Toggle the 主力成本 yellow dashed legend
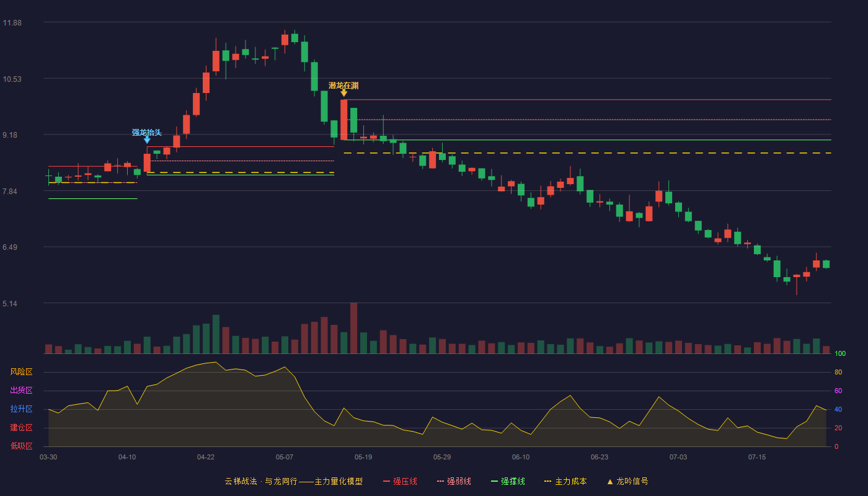The image size is (868, 496). tap(565, 481)
